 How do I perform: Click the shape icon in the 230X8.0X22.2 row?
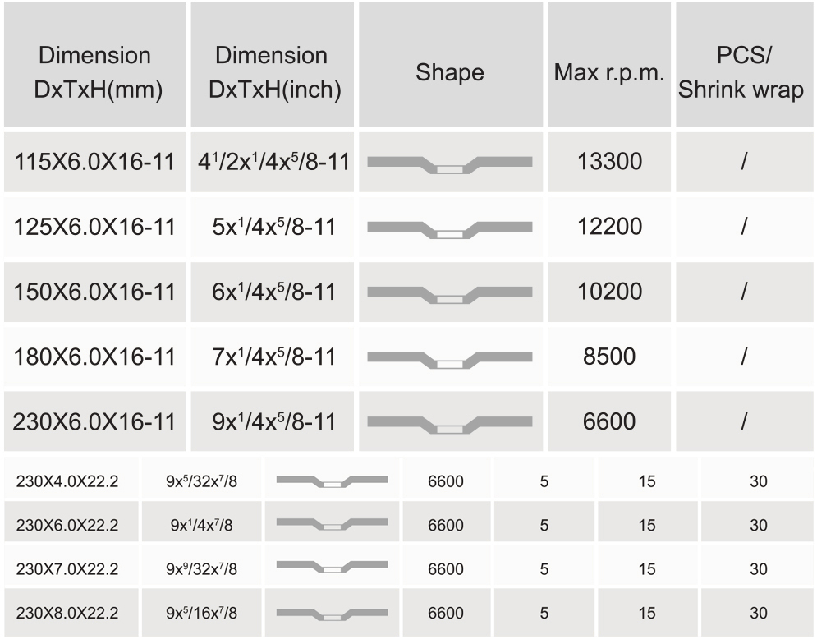pyautogui.click(x=332, y=613)
